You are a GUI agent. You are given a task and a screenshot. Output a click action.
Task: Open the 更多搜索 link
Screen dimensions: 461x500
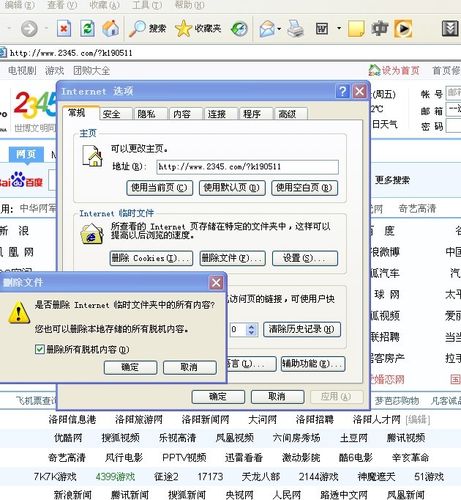click(x=392, y=180)
